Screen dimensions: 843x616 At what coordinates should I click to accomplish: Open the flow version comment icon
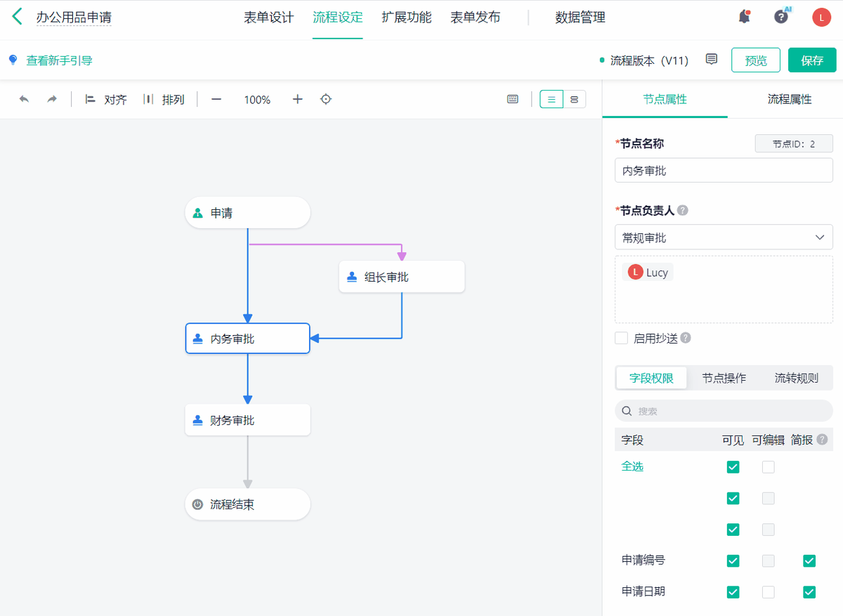[712, 60]
